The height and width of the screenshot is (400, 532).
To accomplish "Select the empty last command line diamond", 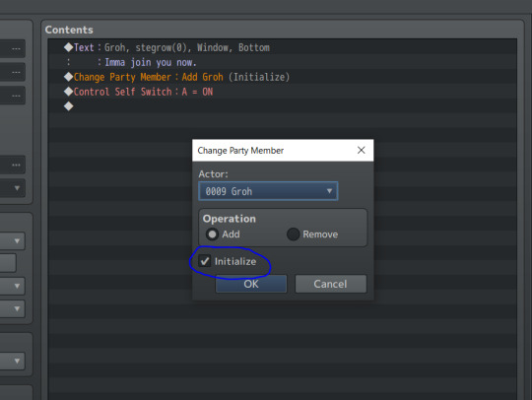I will (x=69, y=106).
